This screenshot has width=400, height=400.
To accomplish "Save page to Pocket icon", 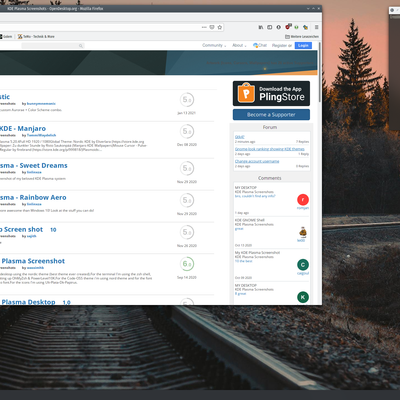I will point(212,27).
